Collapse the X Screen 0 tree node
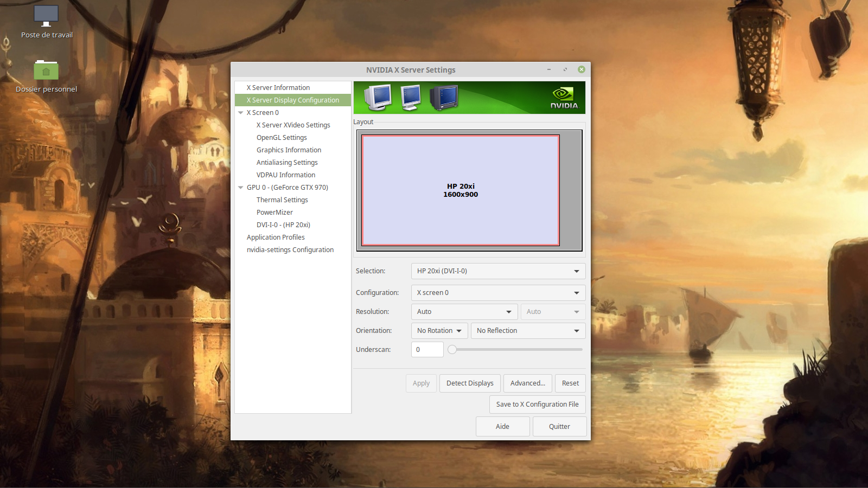Viewport: 868px width, 488px height. (x=240, y=113)
